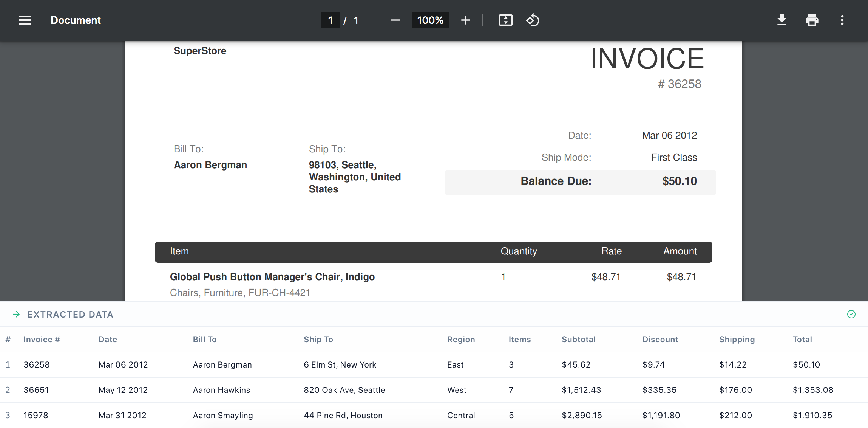
Task: Open the hamburger sidebar menu
Action: [25, 20]
